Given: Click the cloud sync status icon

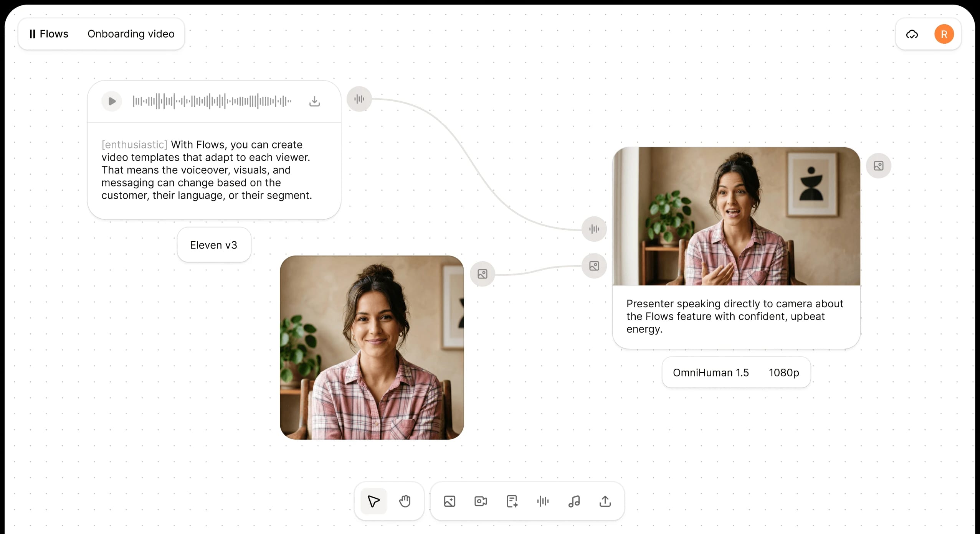Looking at the screenshot, I should 912,34.
